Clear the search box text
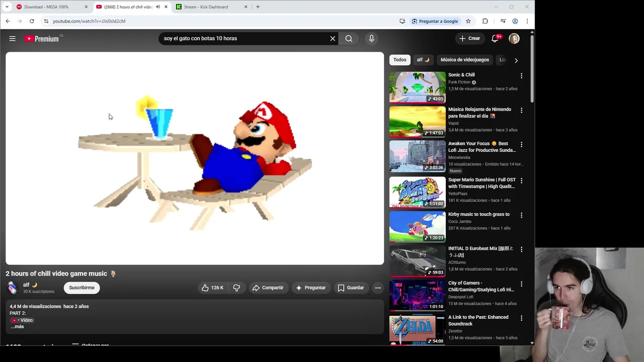Screen dimensions: 644x362 pyautogui.click(x=333, y=38)
